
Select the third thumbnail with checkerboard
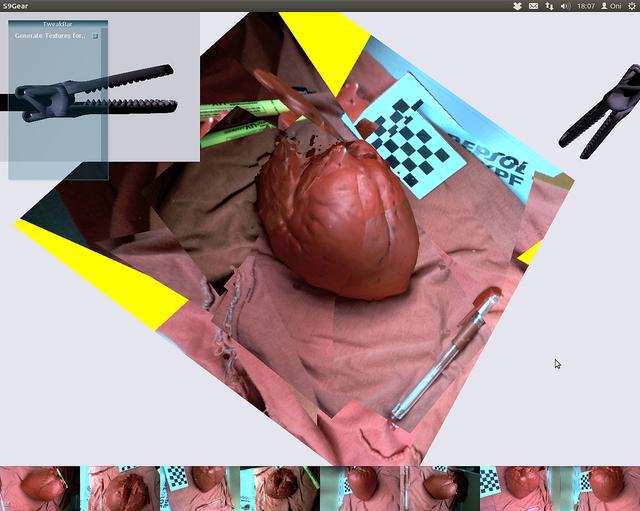200,489
